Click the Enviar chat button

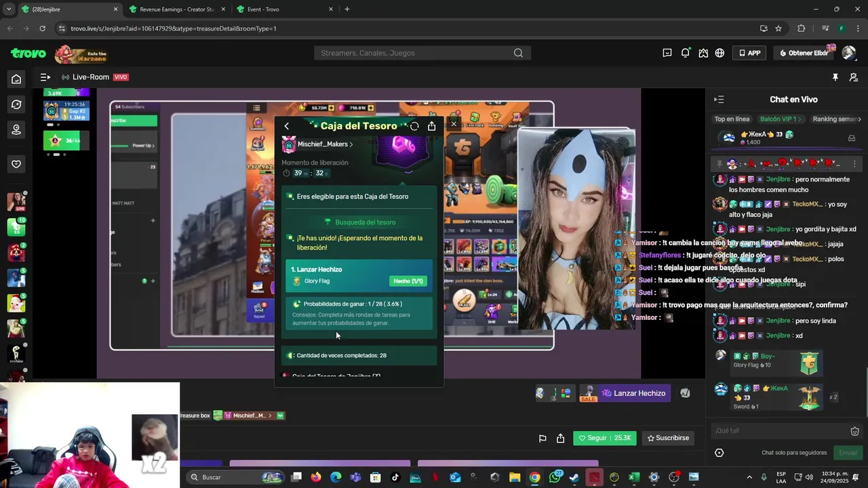click(x=848, y=453)
